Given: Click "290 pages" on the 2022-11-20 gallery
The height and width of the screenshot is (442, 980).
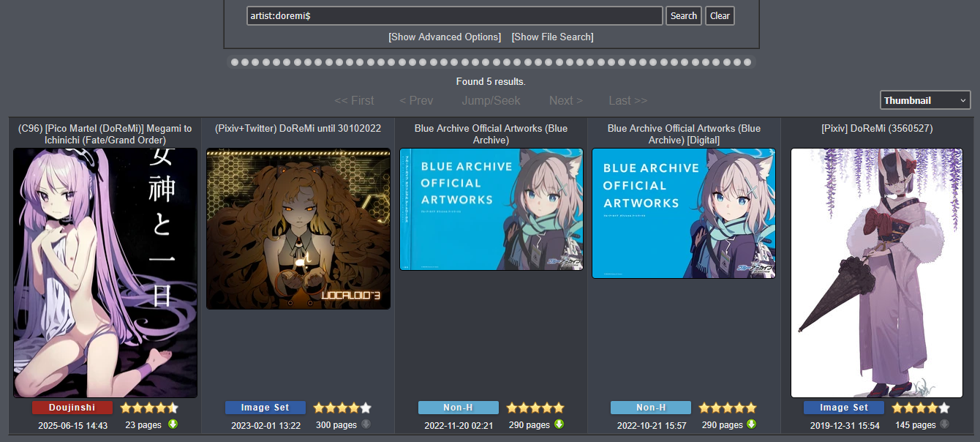Looking at the screenshot, I should click(x=529, y=424).
